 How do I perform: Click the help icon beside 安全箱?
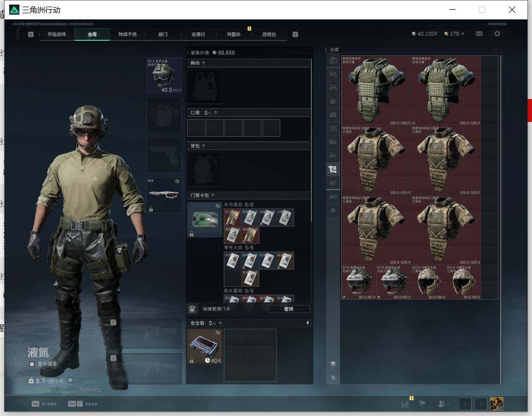click(x=220, y=324)
